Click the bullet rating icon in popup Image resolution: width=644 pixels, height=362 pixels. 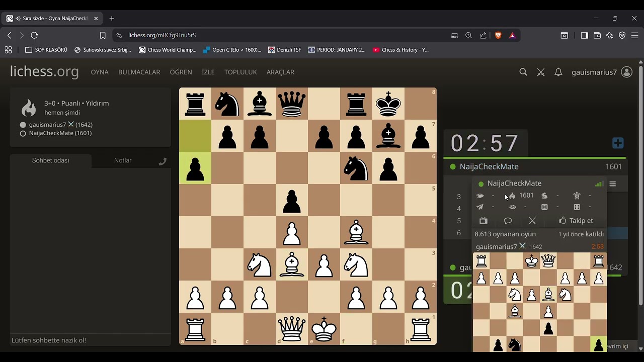click(x=480, y=196)
